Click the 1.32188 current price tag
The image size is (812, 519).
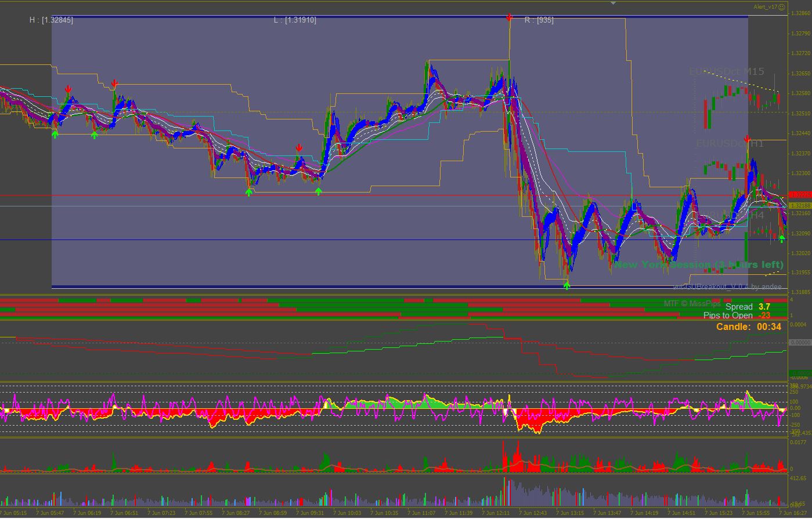pos(800,205)
